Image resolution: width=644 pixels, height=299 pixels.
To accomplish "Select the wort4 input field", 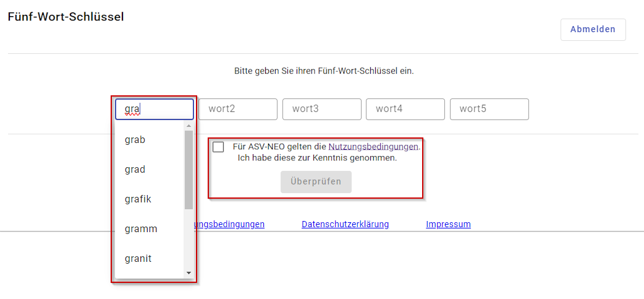I will 405,109.
